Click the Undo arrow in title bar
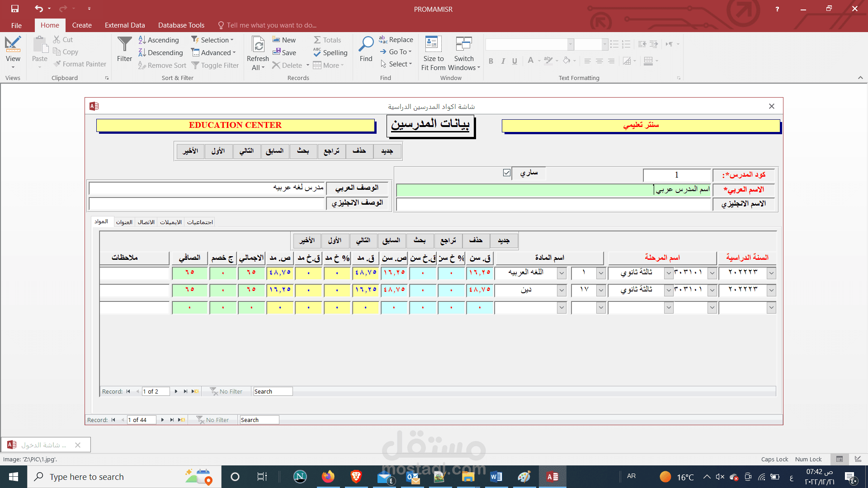 tap(39, 9)
